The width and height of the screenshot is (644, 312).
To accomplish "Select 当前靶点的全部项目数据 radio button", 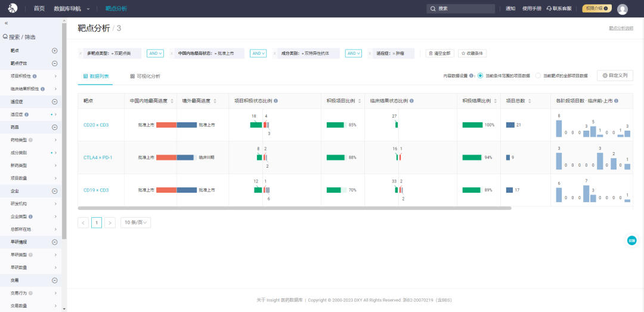I will click(x=538, y=76).
